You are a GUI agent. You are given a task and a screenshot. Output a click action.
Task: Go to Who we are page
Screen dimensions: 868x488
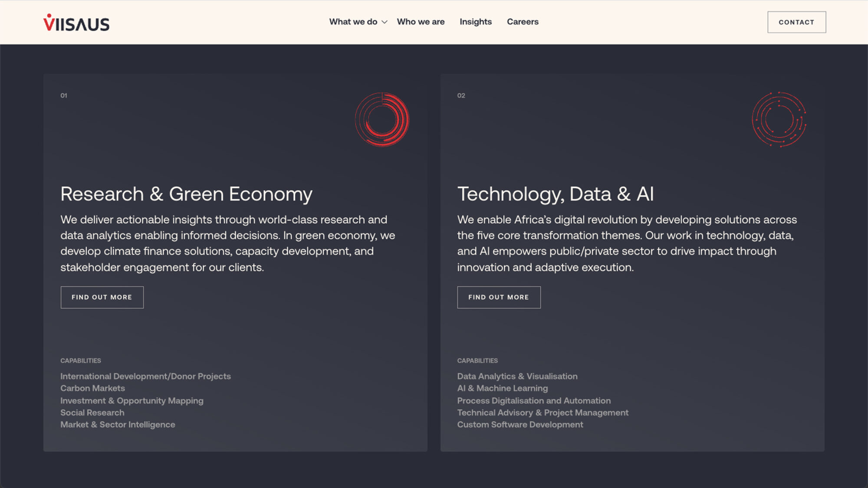click(x=421, y=22)
